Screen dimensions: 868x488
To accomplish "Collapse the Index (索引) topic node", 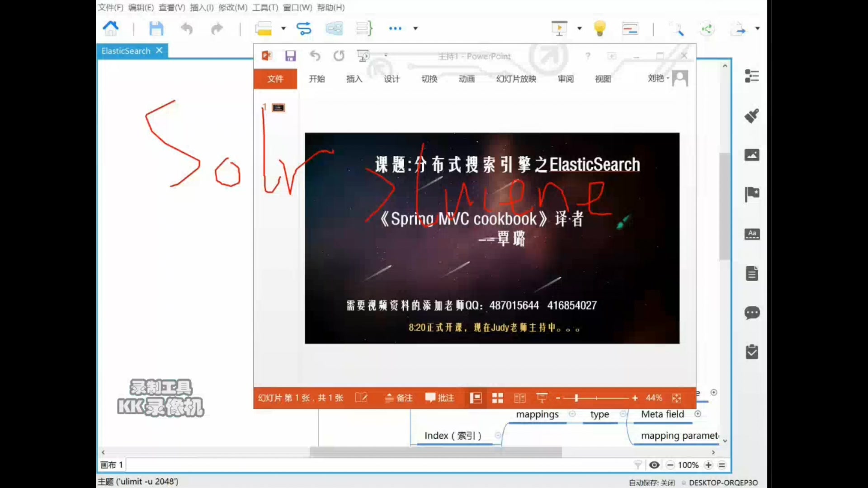I will 498,436.
